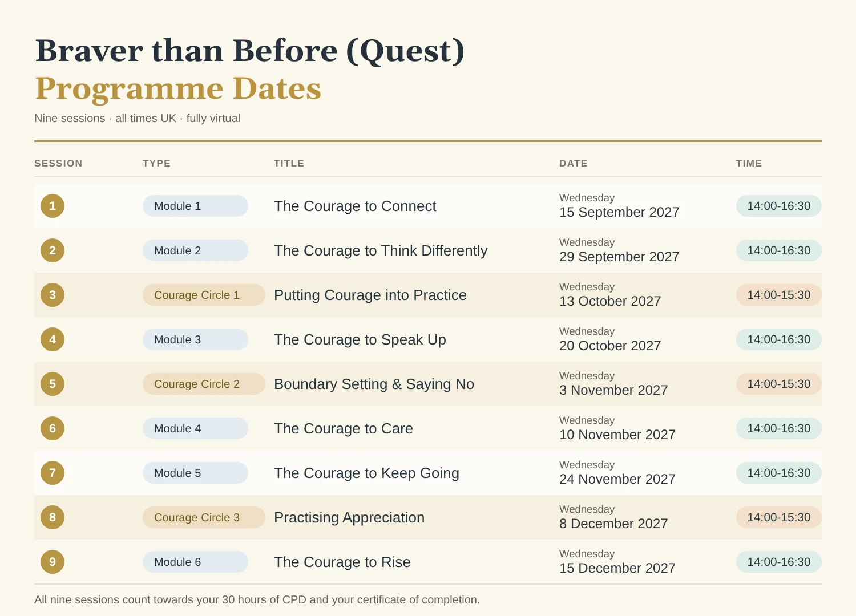This screenshot has height=616, width=856.
Task: Click the time pill for The Courage to Care
Action: pyautogui.click(x=779, y=428)
